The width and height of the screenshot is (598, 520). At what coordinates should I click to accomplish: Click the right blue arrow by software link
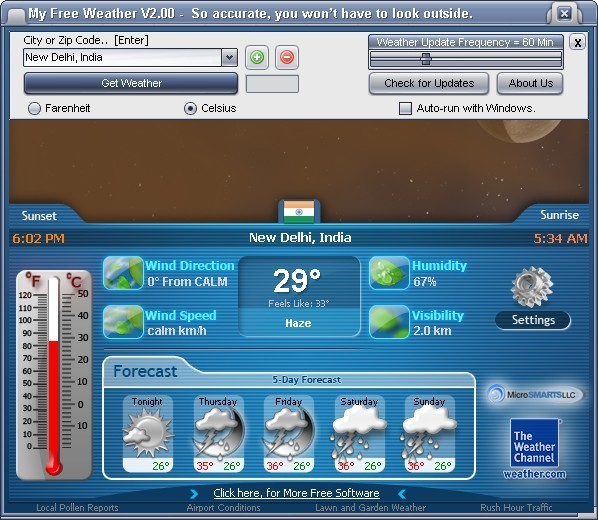[402, 494]
